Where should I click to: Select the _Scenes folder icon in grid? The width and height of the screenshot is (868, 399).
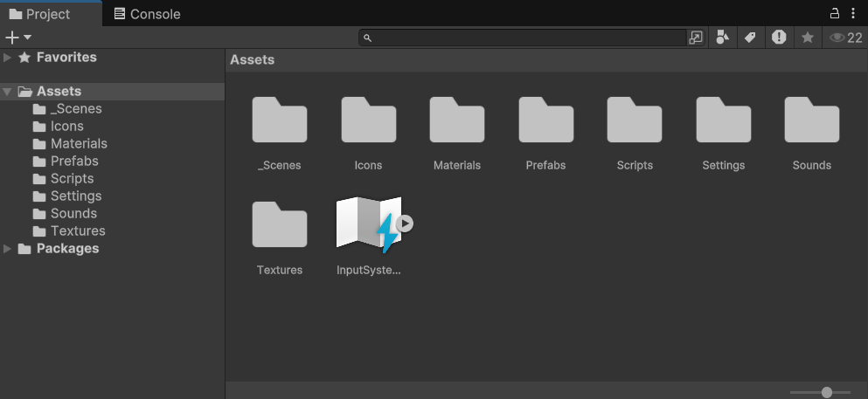click(280, 120)
